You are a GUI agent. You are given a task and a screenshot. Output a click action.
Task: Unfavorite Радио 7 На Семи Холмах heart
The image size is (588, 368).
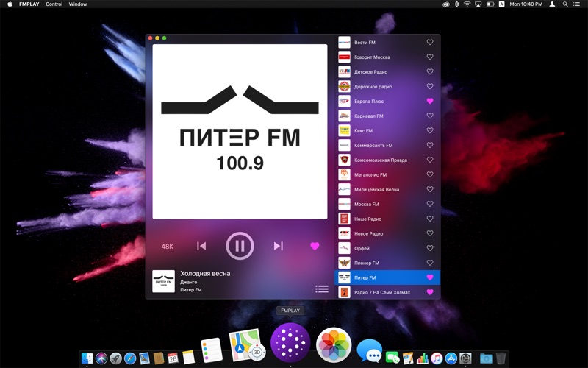(430, 292)
